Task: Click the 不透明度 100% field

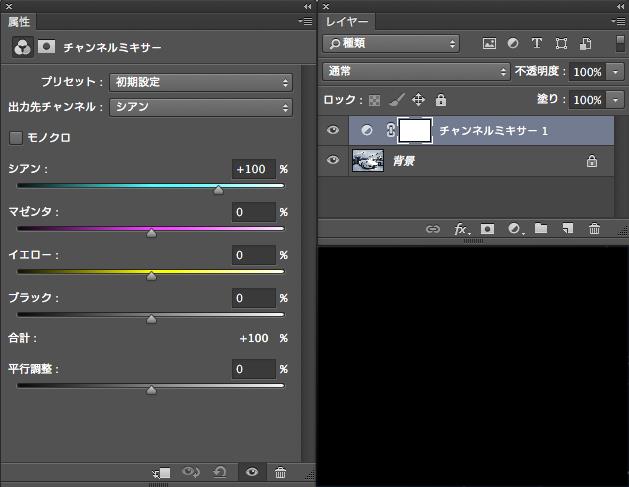Action: 588,72
